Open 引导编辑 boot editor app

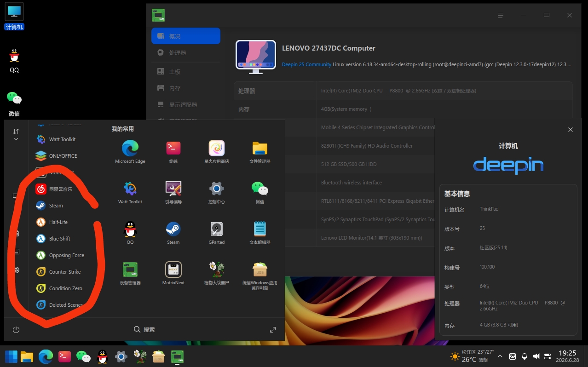click(173, 192)
